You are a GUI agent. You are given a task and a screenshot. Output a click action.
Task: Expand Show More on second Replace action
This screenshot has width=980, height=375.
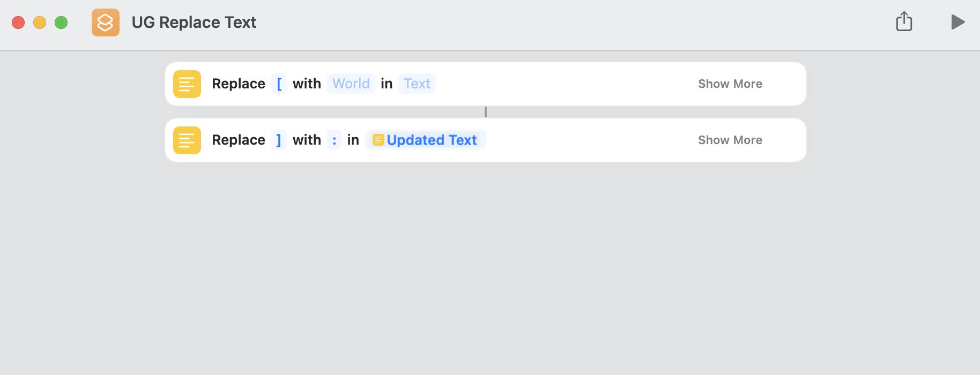click(x=730, y=140)
